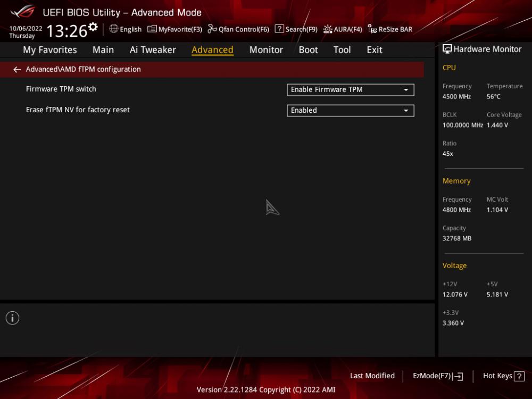Click the Search(F9) label
532x399 pixels.
pos(301,29)
